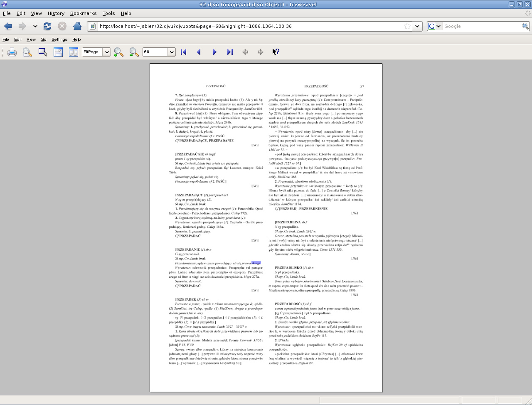
Task: Click the URL address field
Action: coord(251,26)
